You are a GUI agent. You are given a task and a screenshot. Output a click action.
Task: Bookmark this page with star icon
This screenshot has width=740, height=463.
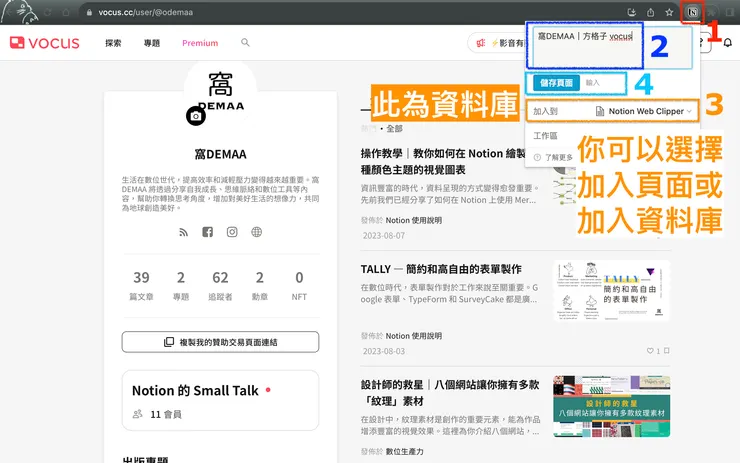[x=669, y=13]
